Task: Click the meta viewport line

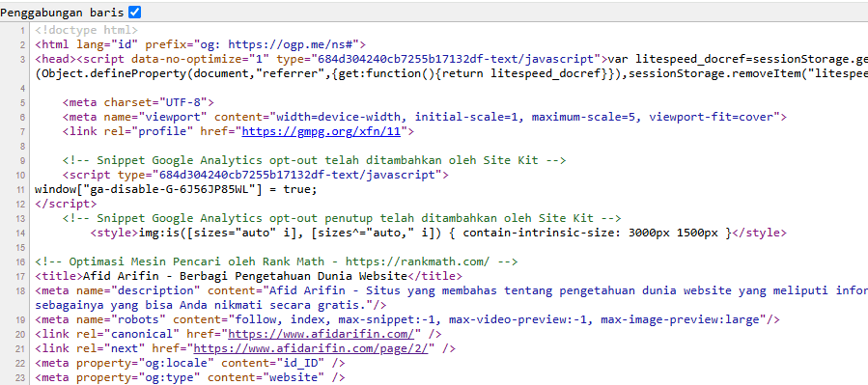Action: pos(425,117)
